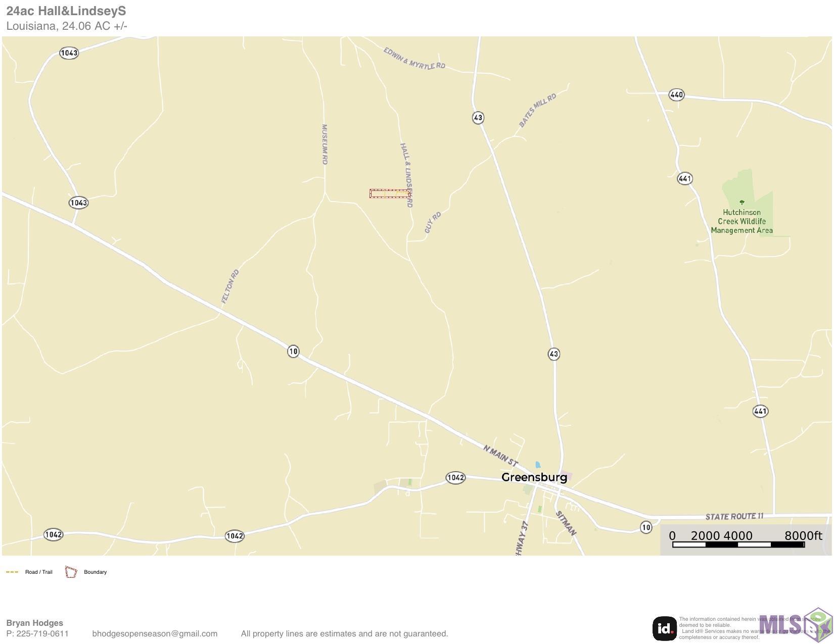Click the State Route 11 label
Image resolution: width=834 pixels, height=644 pixels.
(x=734, y=516)
